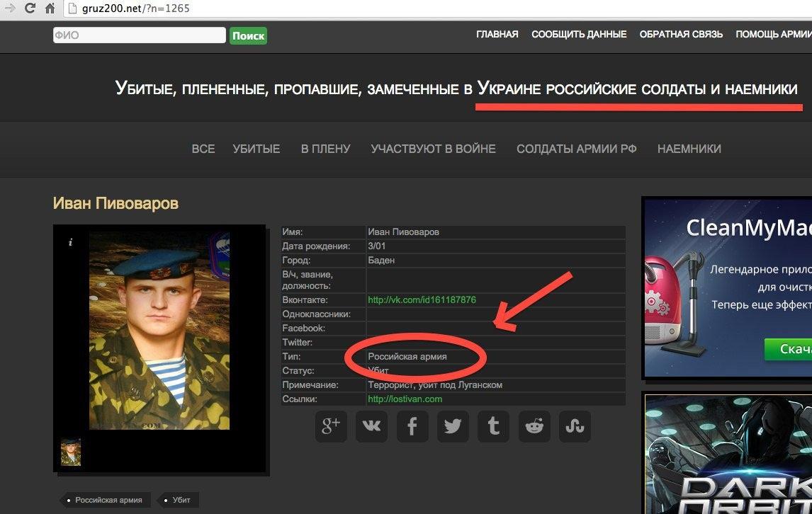The width and height of the screenshot is (812, 514).
Task: Click the site title headline
Action: point(456,88)
